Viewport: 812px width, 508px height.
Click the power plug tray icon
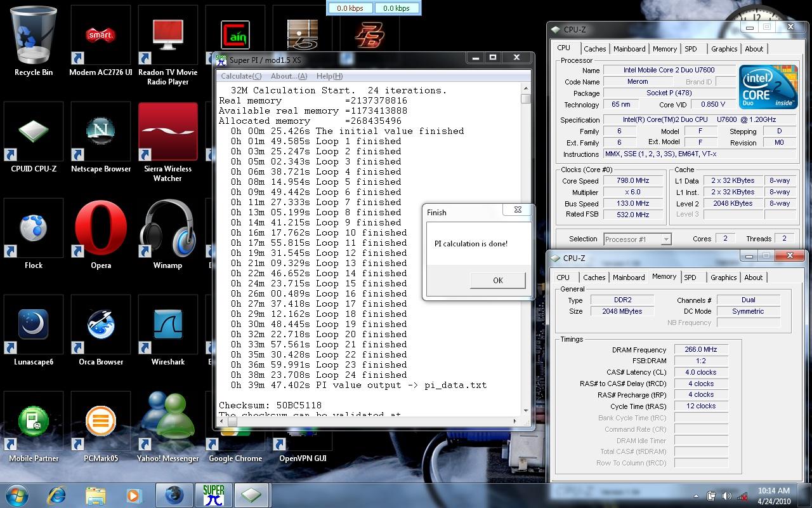pos(712,496)
